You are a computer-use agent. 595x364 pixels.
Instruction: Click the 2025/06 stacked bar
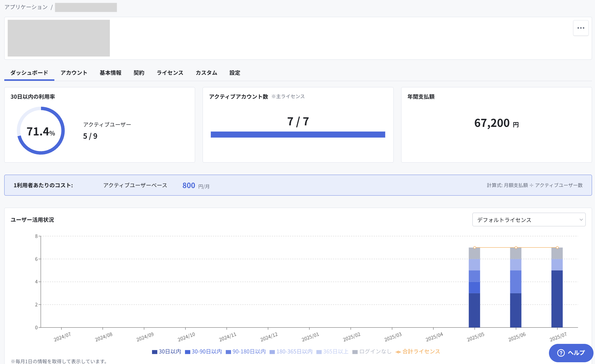516,287
